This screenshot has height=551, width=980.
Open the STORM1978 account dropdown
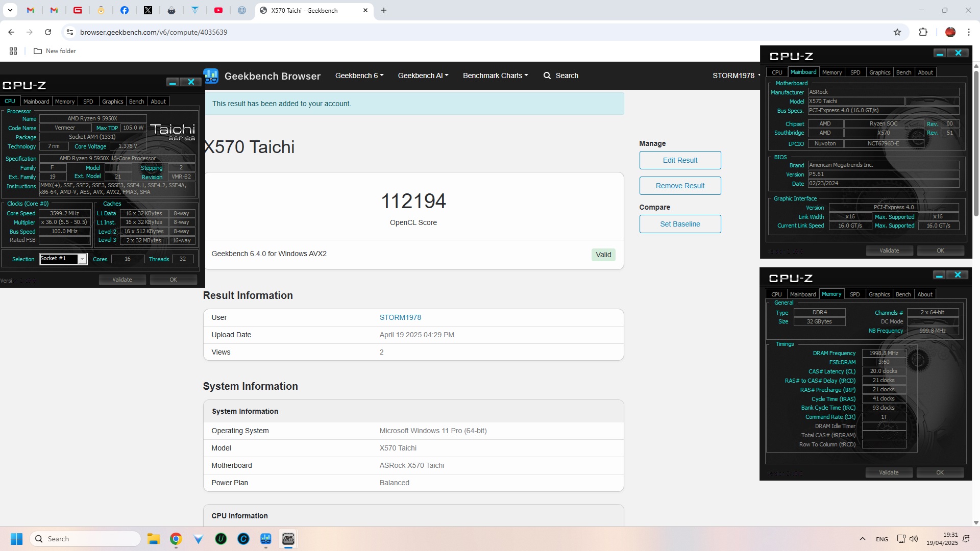737,76
